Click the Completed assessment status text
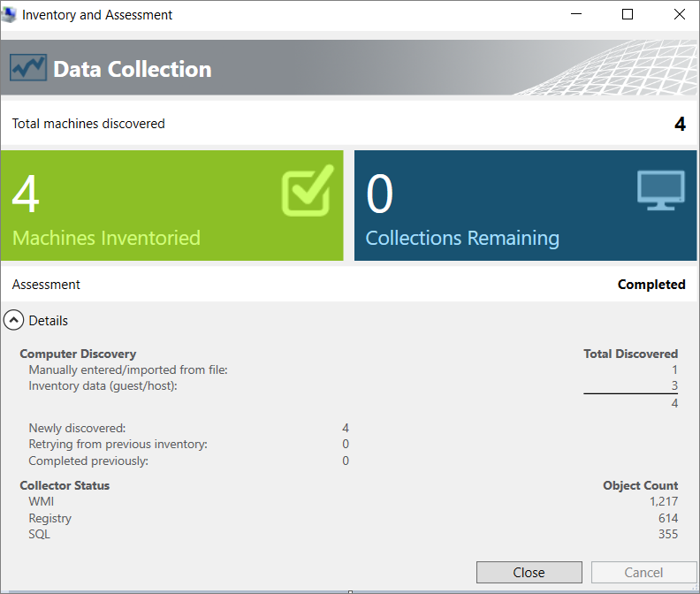The height and width of the screenshot is (594, 700). [651, 285]
